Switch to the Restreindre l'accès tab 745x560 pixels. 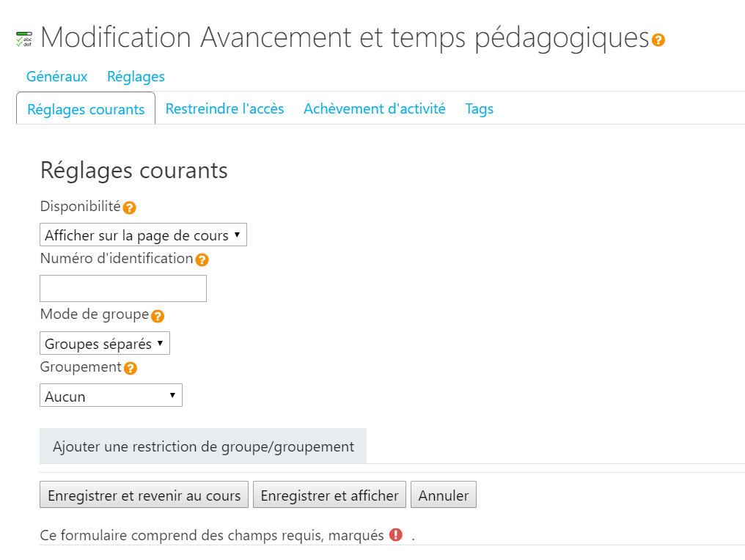pyautogui.click(x=224, y=108)
